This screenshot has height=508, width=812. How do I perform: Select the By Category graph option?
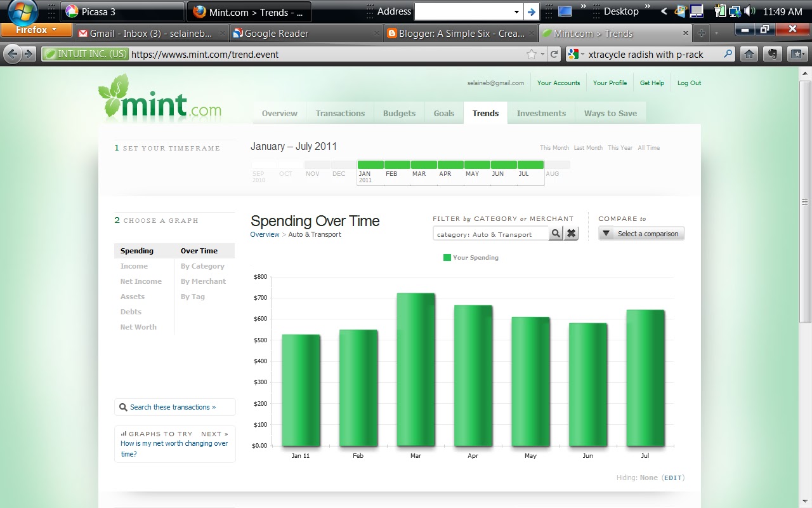(202, 266)
